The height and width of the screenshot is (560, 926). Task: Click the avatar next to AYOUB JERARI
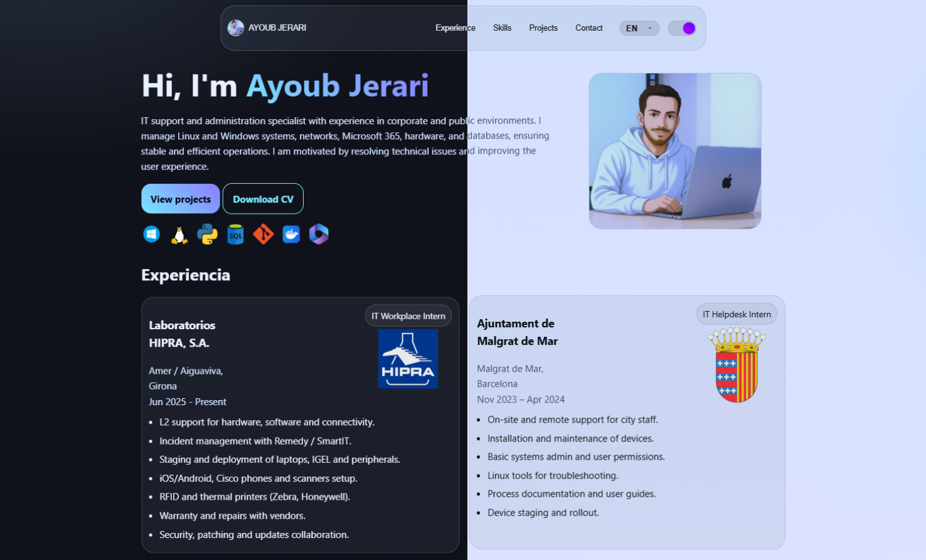point(236,28)
